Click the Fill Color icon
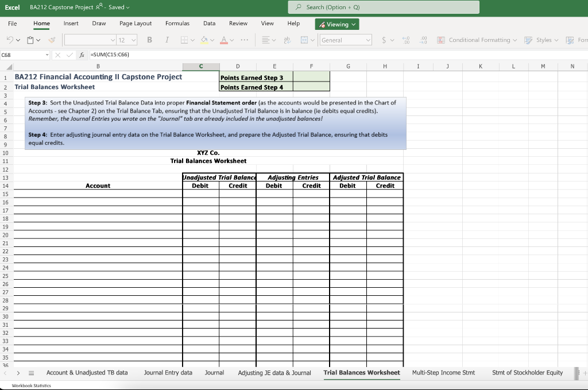The width and height of the screenshot is (588, 390). [204, 40]
